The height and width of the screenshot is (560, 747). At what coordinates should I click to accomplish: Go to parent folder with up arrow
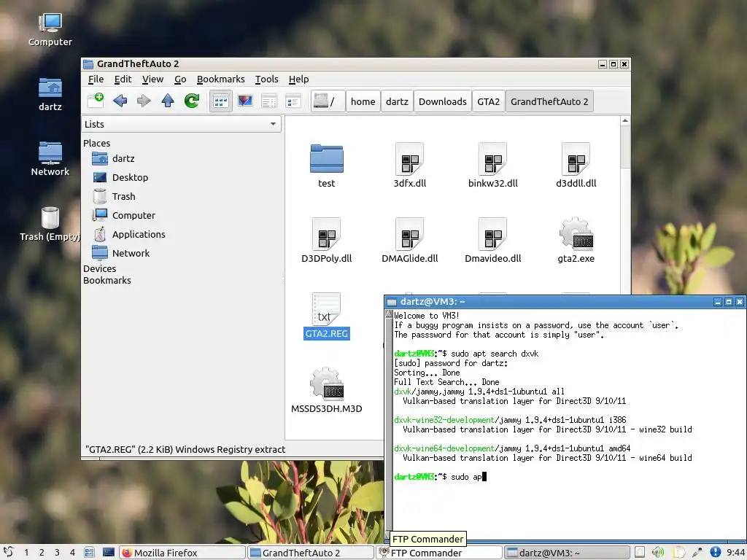[x=168, y=101]
